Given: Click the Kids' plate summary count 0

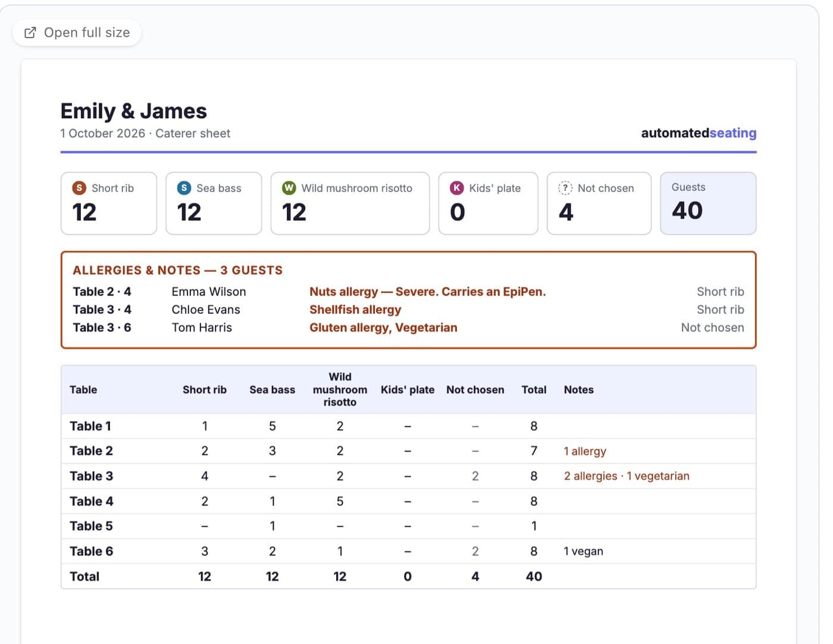Looking at the screenshot, I should [x=458, y=212].
